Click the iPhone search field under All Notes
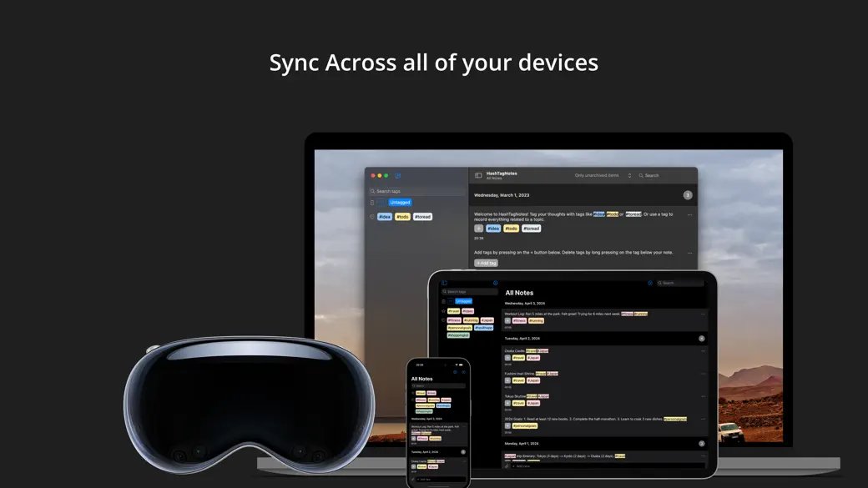The width and height of the screenshot is (868, 488). (438, 385)
